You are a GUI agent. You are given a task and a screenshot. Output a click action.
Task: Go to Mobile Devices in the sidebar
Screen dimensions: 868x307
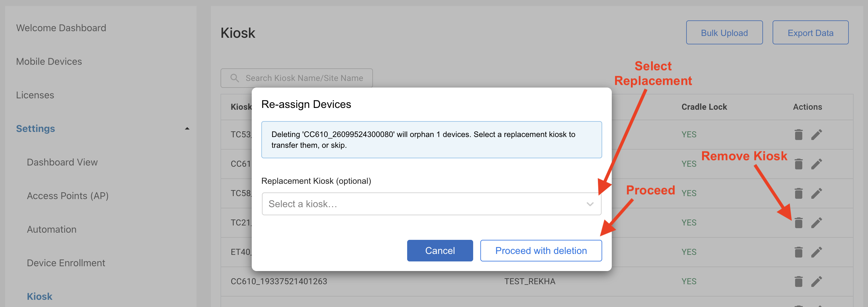[49, 61]
